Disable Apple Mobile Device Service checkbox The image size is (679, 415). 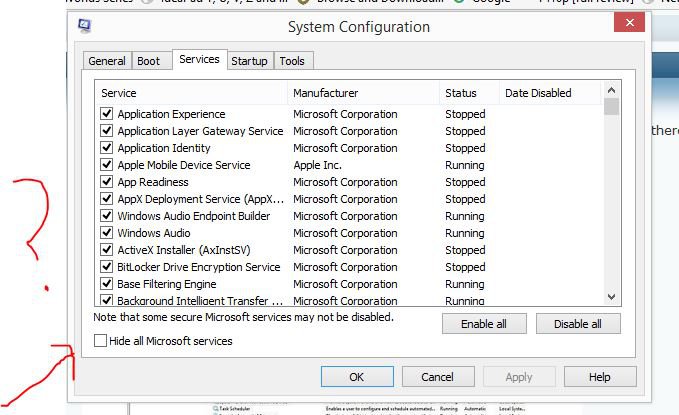coord(107,165)
